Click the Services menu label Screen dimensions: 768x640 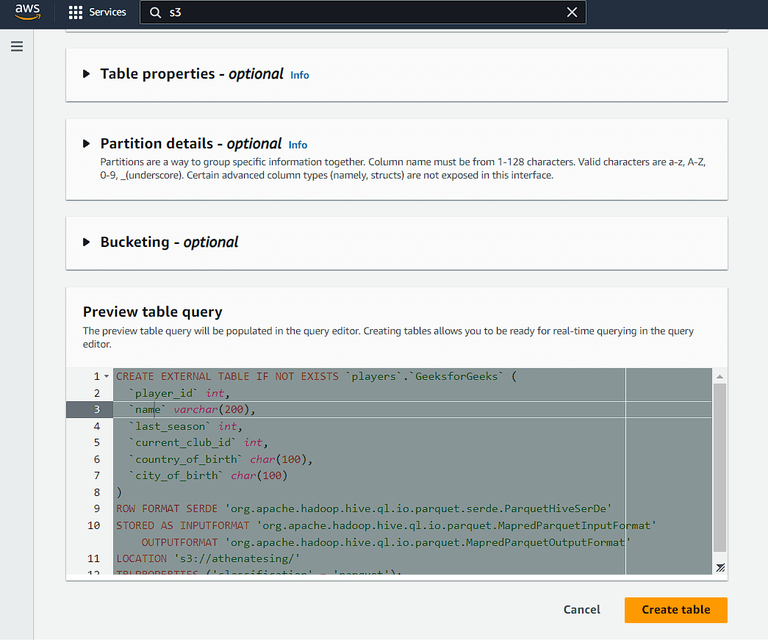pos(108,13)
